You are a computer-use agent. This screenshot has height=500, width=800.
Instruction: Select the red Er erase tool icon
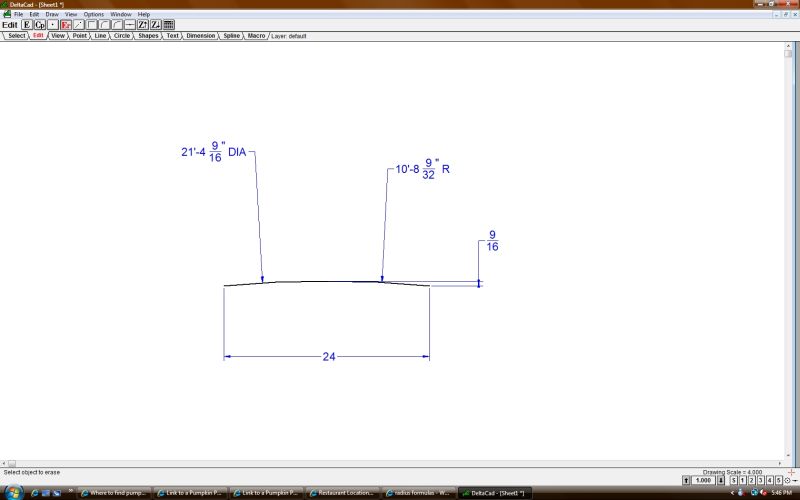[66, 25]
